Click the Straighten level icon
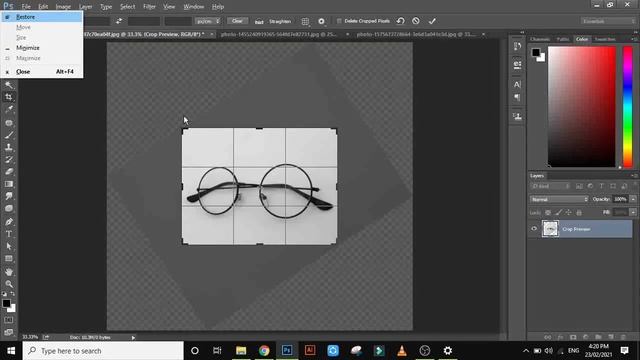640x360 pixels. (259, 21)
